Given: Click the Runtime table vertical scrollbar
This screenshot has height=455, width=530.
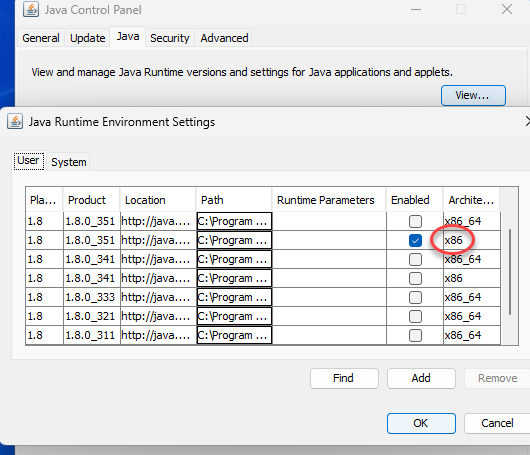Looking at the screenshot, I should (x=510, y=272).
